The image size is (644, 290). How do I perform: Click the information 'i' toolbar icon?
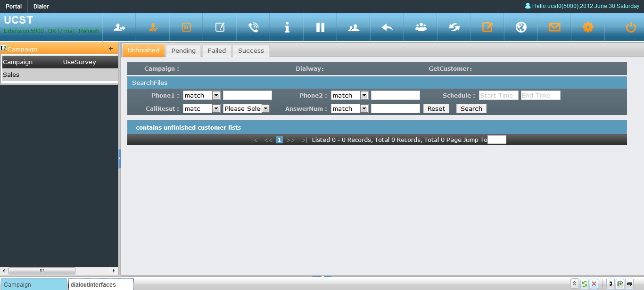[287, 27]
